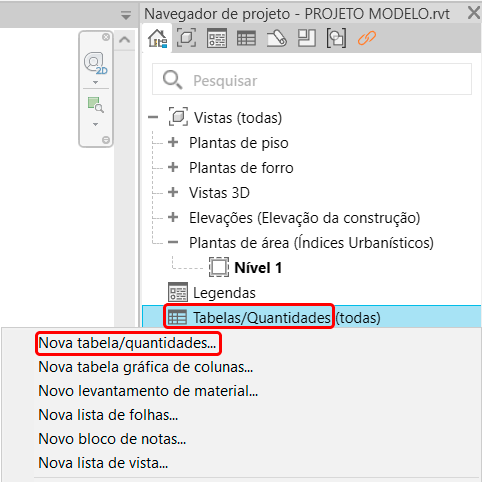Choose Nova tabela gráfica de colunas...
482x482 pixels.
pyautogui.click(x=146, y=367)
